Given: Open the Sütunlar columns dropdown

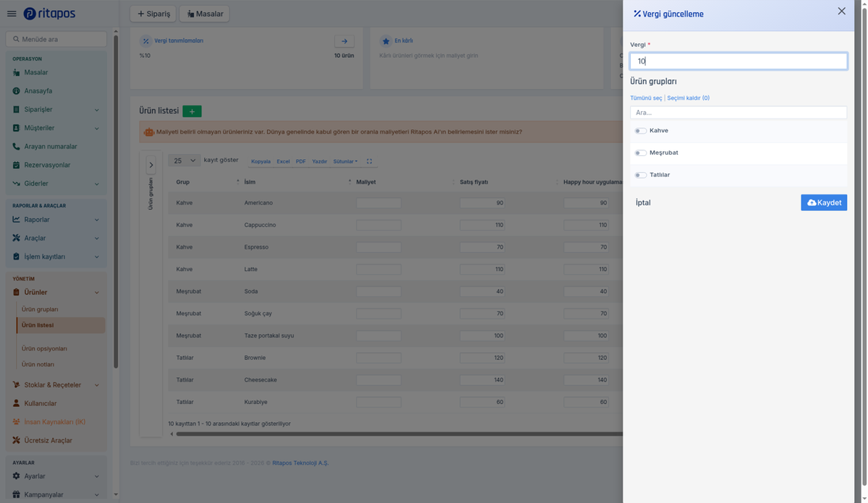Looking at the screenshot, I should (345, 162).
